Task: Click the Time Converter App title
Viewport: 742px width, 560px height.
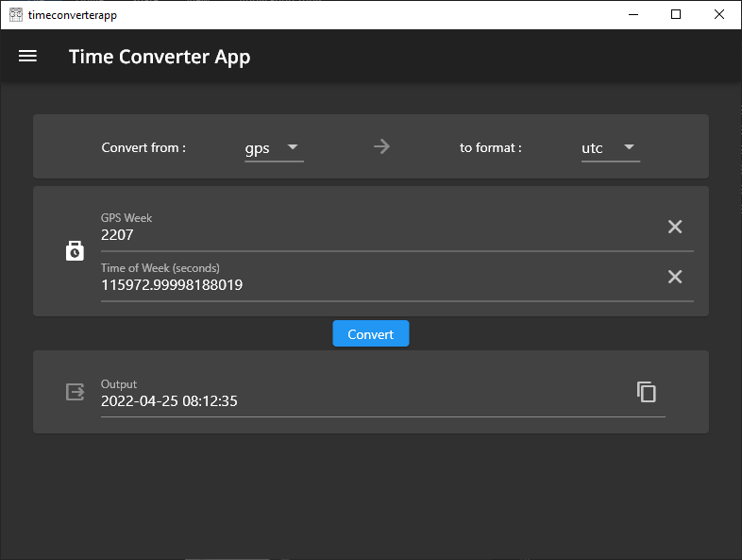Action: [x=160, y=57]
